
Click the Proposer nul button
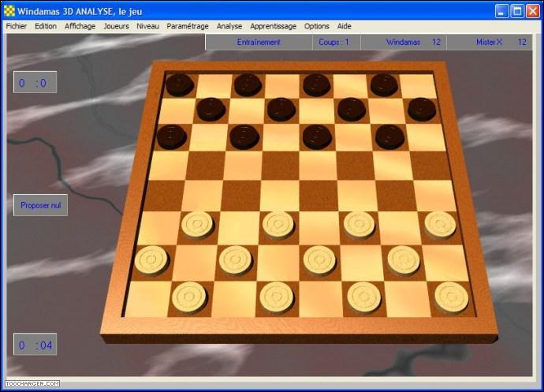[40, 205]
